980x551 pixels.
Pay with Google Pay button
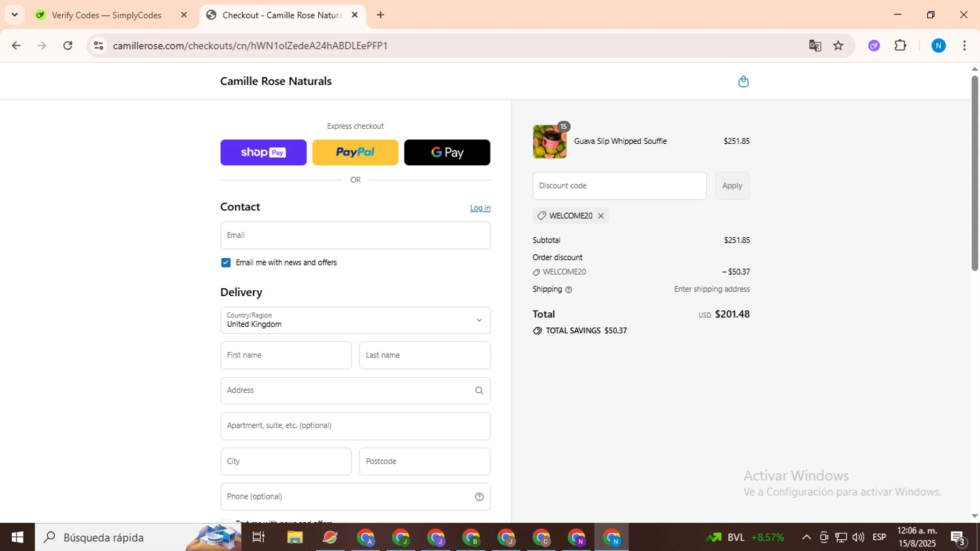(x=448, y=152)
